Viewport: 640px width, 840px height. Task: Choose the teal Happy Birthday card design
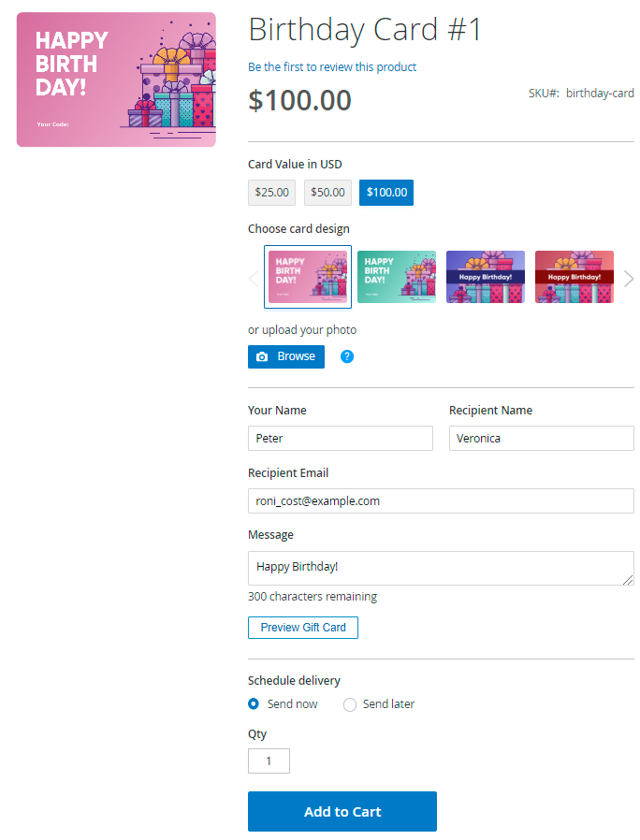[x=397, y=277]
